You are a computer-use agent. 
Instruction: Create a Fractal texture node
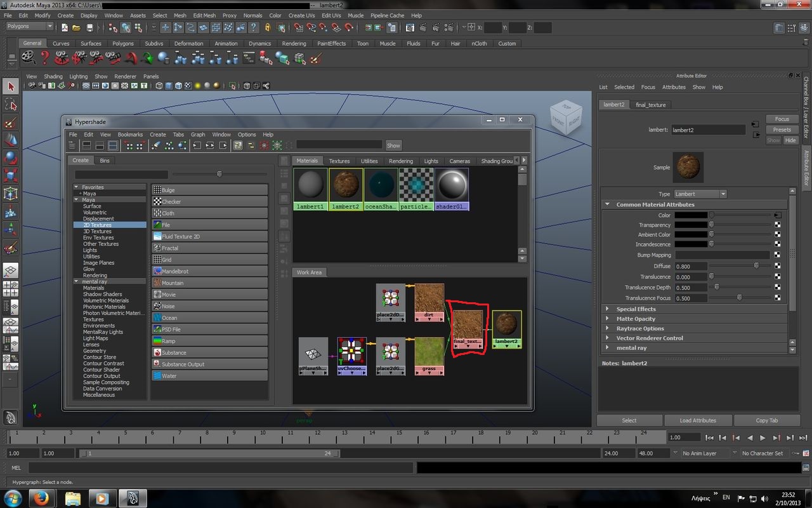(x=209, y=248)
